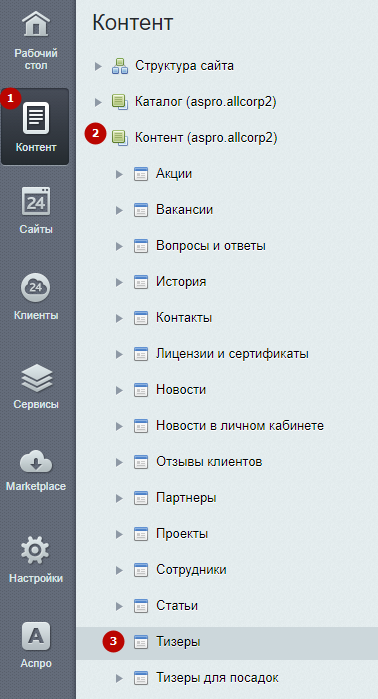Open the Клиенты cloud section
This screenshot has height=699, width=378.
pyautogui.click(x=36, y=297)
